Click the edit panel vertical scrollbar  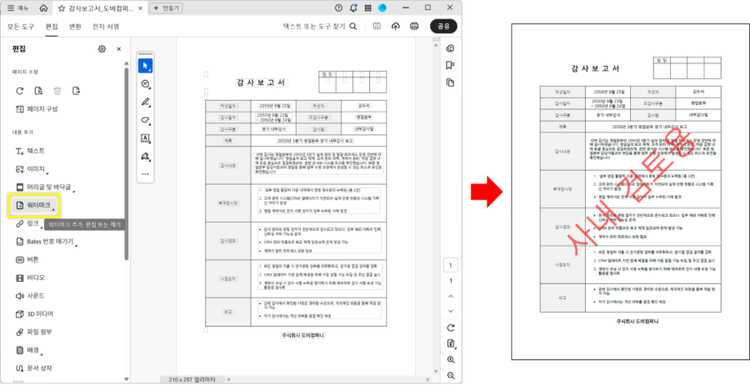[126, 163]
